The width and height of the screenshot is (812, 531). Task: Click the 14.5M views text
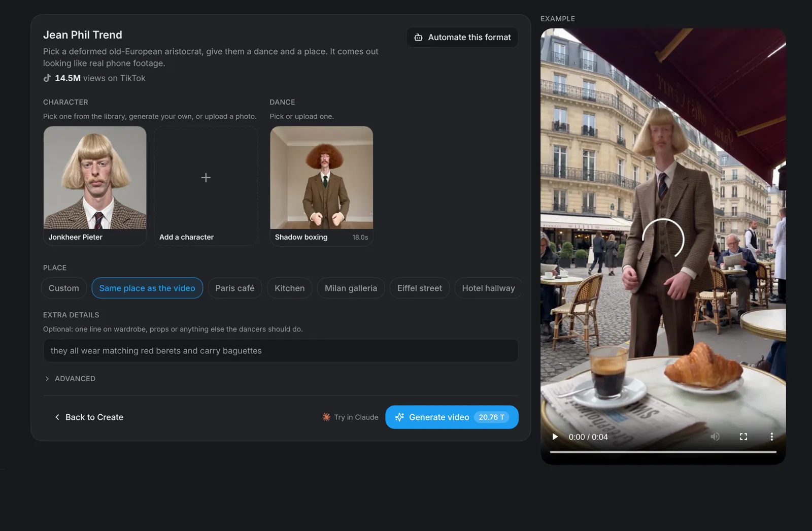(100, 78)
